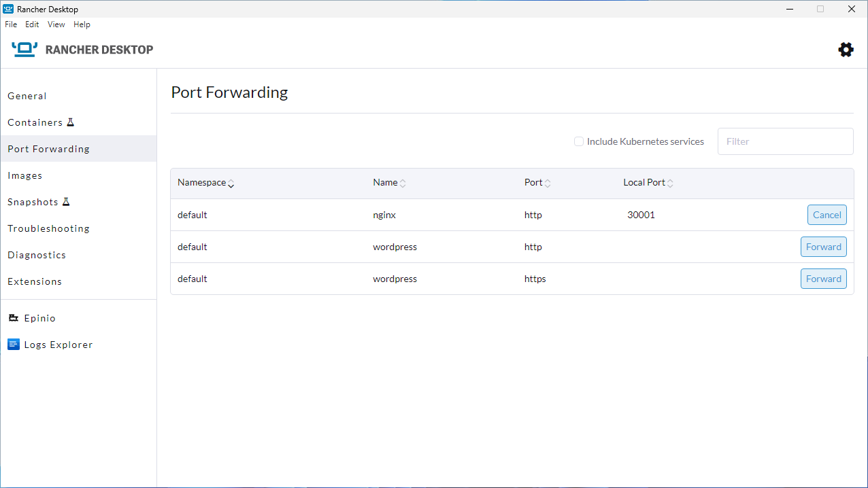Open the File menu
868x488 pixels.
pos(11,24)
